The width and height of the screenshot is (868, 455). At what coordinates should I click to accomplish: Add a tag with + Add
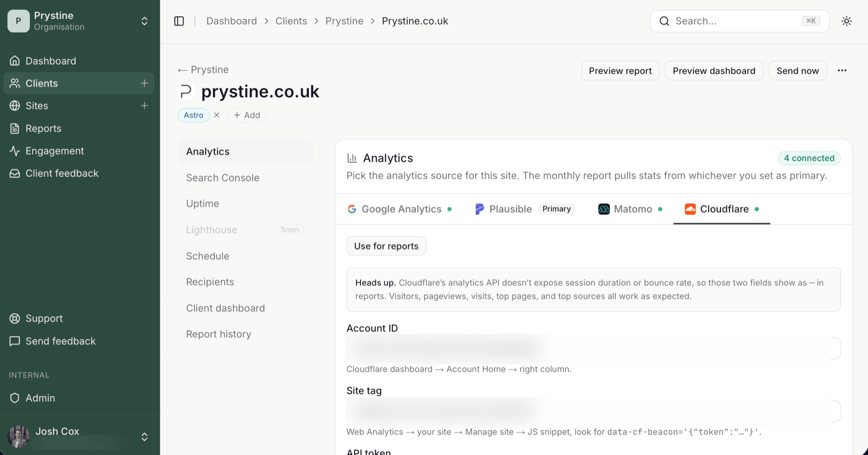pos(247,115)
